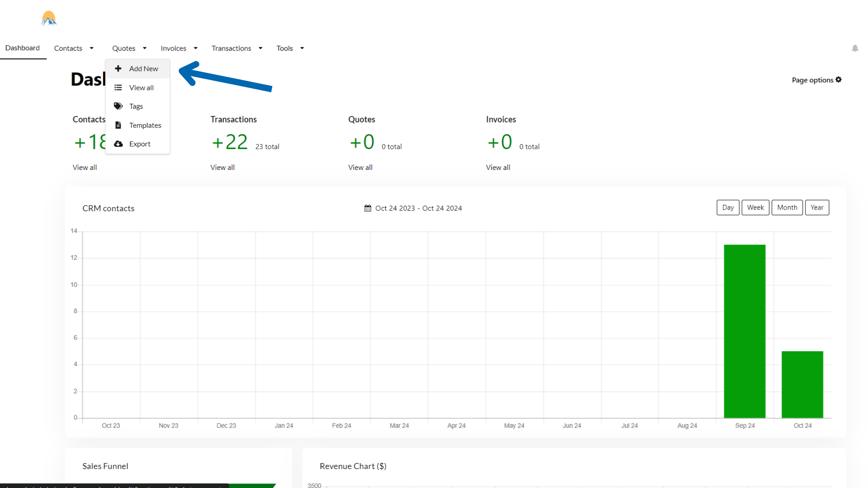Viewport: 868px width, 488px height.
Task: Expand the Contacts dropdown arrow
Action: point(92,48)
